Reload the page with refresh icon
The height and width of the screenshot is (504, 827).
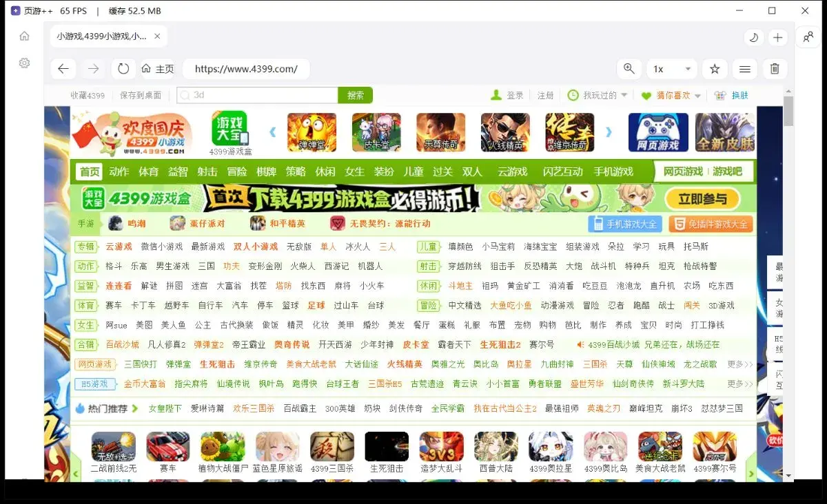click(x=123, y=69)
